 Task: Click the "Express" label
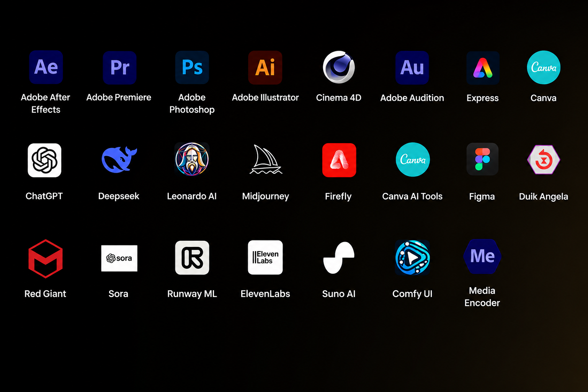[x=483, y=98]
